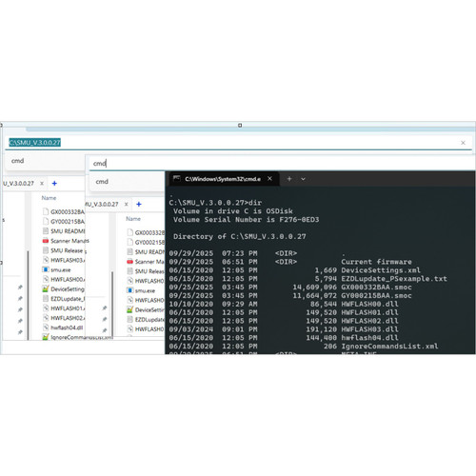Image resolution: width=476 pixels, height=476 pixels.
Task: Add a new terminal tab with plus
Action: coord(289,179)
